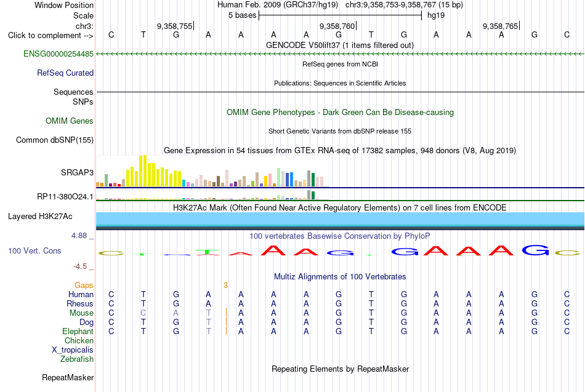Open the RefSeq Curated track label
Screen dimensions: 585x392
65,73
